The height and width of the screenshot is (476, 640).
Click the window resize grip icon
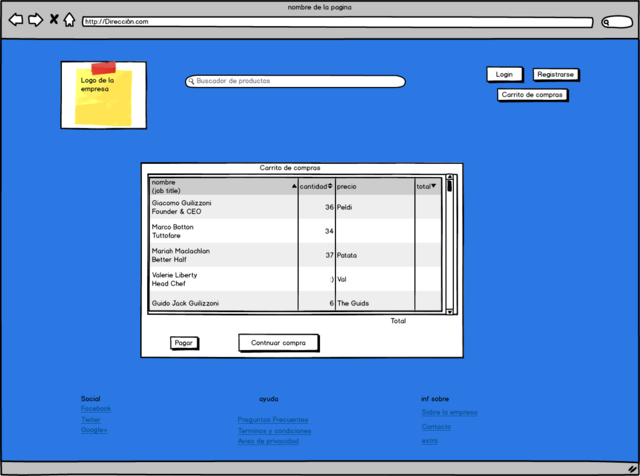(x=632, y=469)
